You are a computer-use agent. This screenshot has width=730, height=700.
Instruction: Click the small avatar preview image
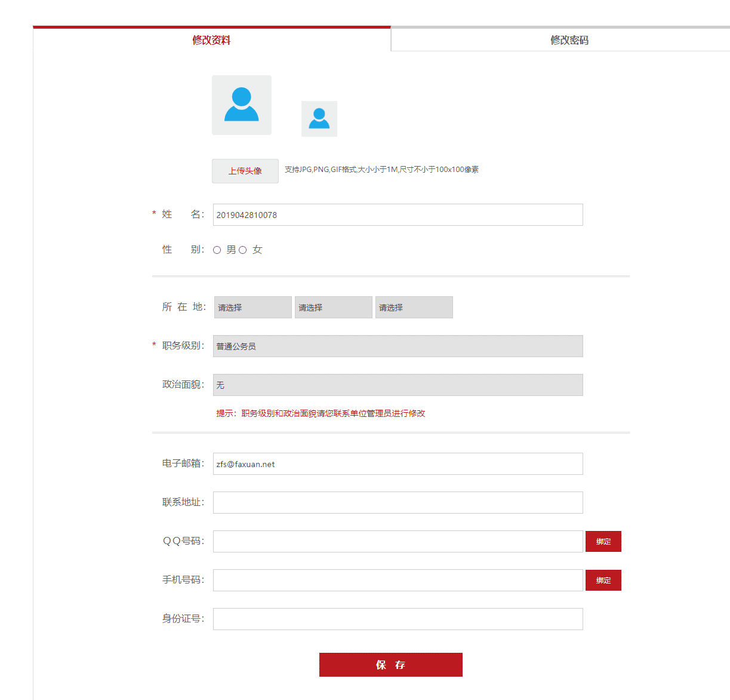319,119
